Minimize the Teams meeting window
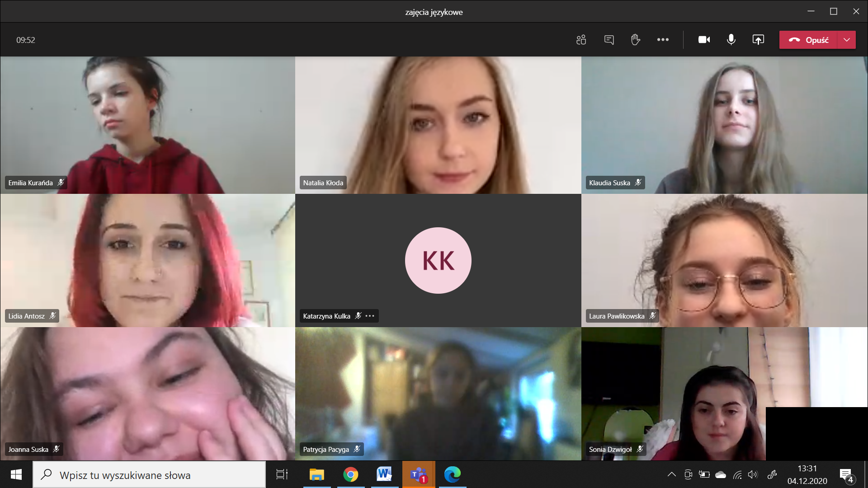Screen dimensions: 868x488 point(811,11)
